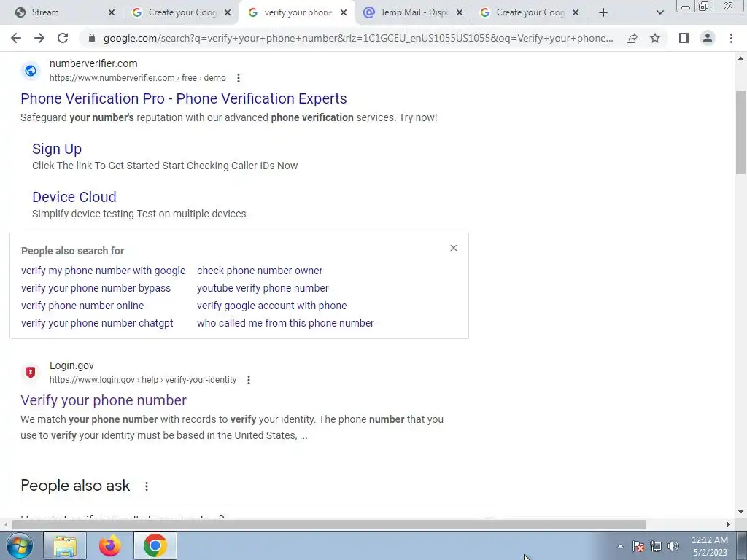
Task: Launch Firefox from the taskbar
Action: (x=109, y=545)
